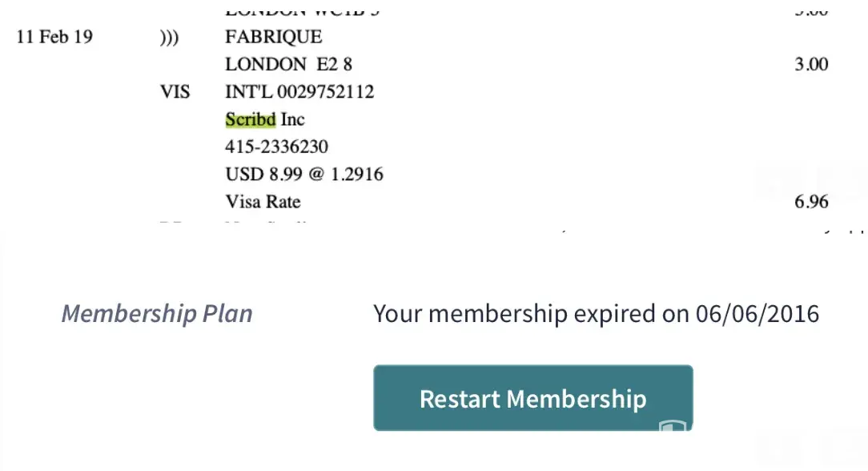The width and height of the screenshot is (868, 471).
Task: Select the yellow-highlighted Scribd word
Action: click(251, 120)
